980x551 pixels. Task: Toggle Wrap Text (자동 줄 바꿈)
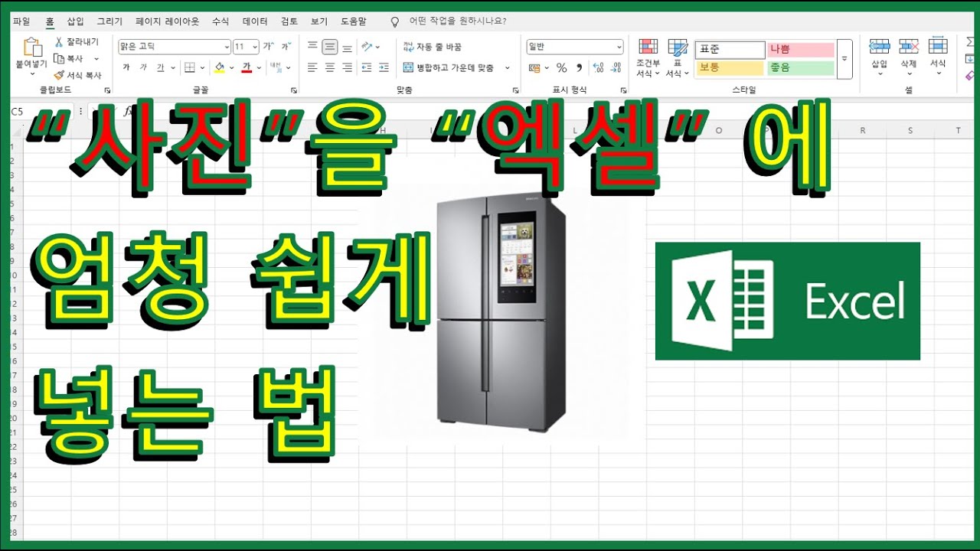[433, 47]
